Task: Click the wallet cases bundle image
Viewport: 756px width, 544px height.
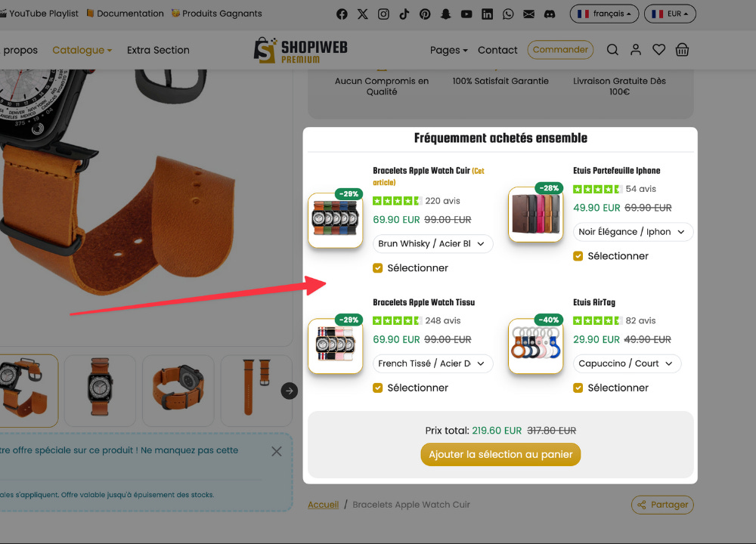Action: [536, 215]
